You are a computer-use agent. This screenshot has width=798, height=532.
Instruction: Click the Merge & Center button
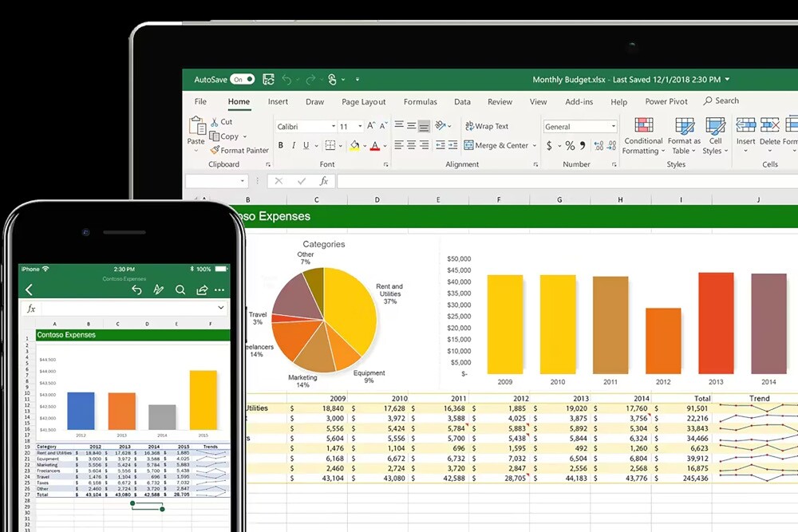coord(496,146)
